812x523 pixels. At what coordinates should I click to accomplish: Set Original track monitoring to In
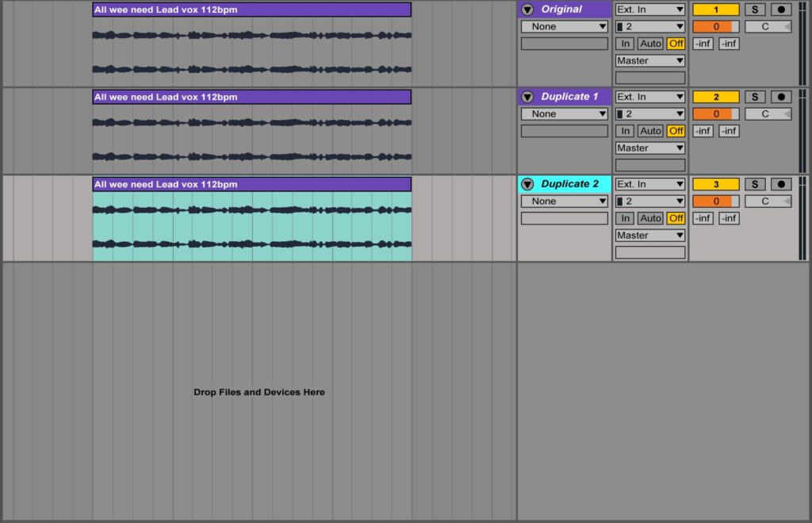[x=625, y=44]
